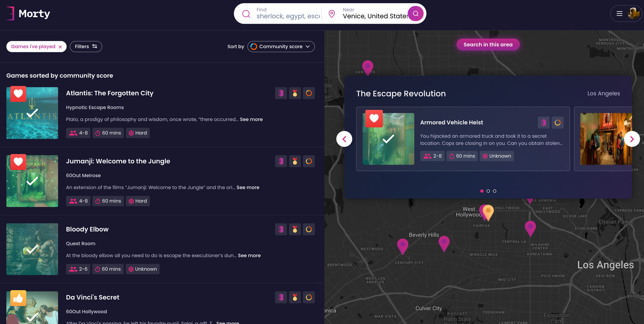The width and height of the screenshot is (644, 324).
Task: Open the Bloody Elbow thumbnail image
Action: 32,249
